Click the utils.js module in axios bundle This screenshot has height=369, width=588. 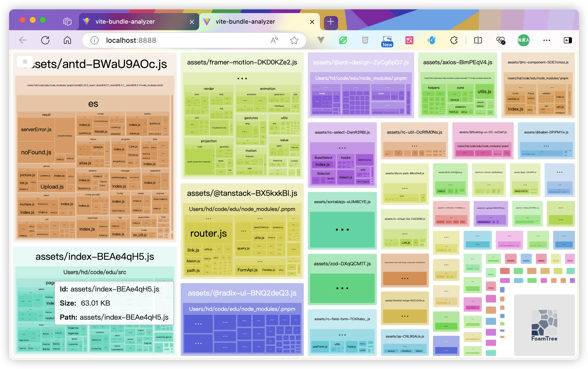tap(484, 92)
